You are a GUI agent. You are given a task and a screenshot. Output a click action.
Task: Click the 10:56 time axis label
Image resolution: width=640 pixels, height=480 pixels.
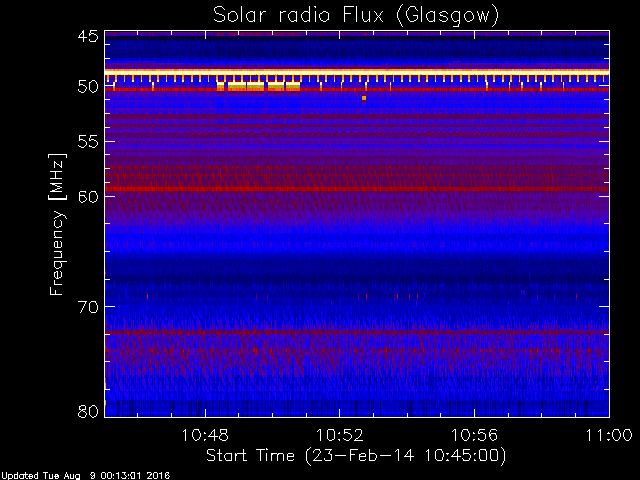474,435
